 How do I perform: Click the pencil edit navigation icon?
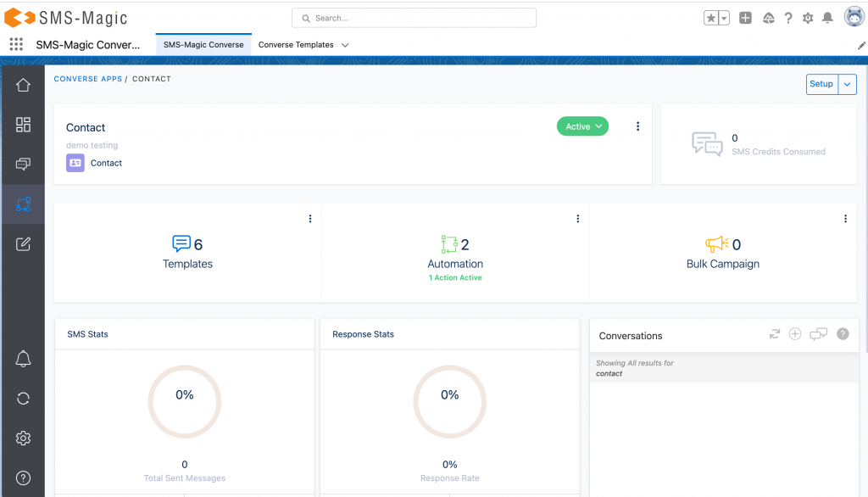coord(861,46)
